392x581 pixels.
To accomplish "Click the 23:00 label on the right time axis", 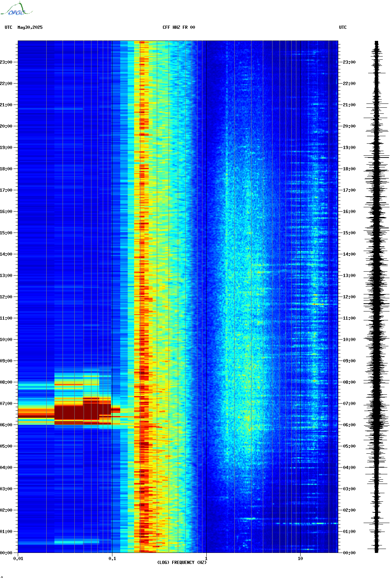I will click(x=349, y=62).
